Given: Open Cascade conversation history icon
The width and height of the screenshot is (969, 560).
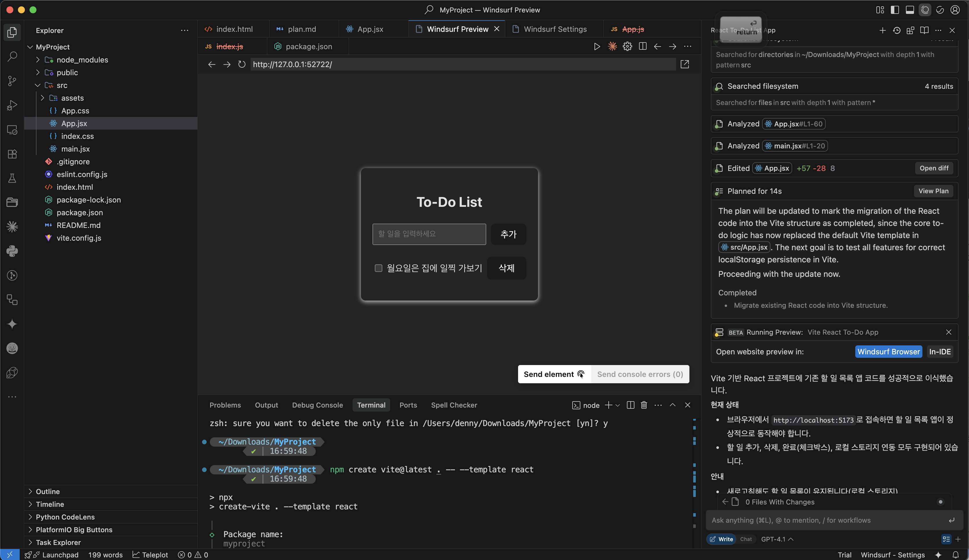Looking at the screenshot, I should (x=896, y=30).
